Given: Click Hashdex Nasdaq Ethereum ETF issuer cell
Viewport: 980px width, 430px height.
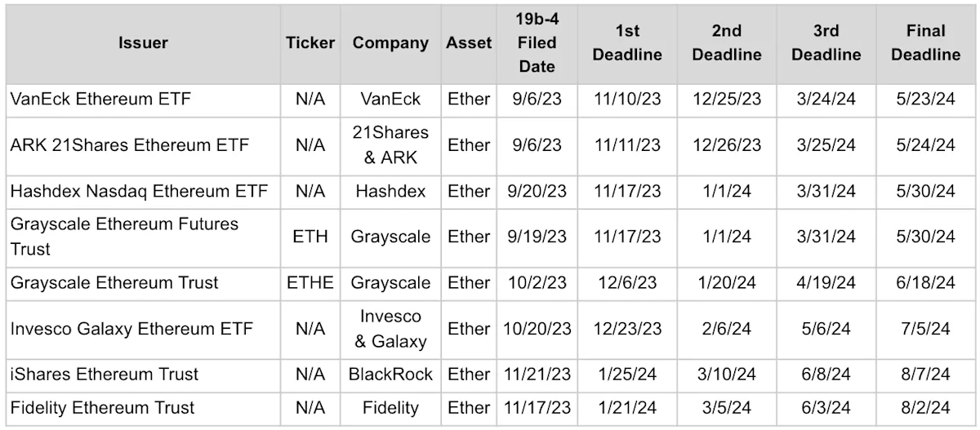Looking at the screenshot, I should [143, 191].
